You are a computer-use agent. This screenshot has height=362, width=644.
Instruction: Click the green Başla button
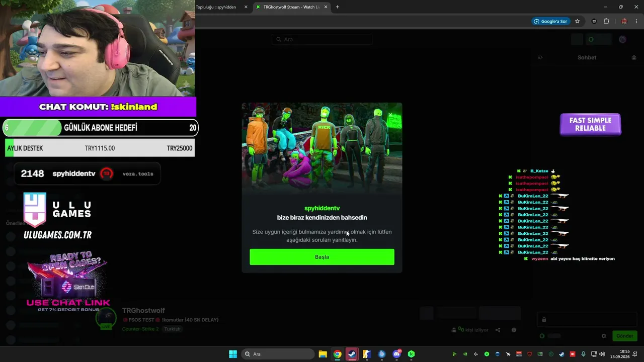point(322,257)
